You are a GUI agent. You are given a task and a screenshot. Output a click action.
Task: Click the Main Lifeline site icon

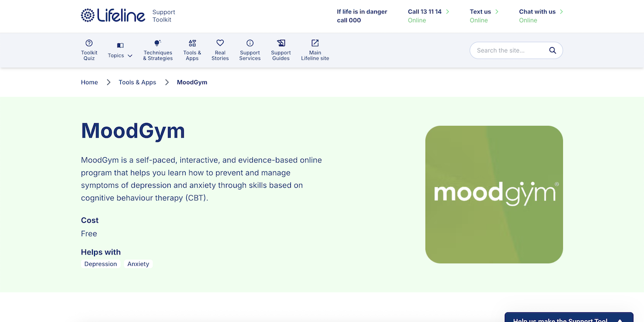(314, 43)
